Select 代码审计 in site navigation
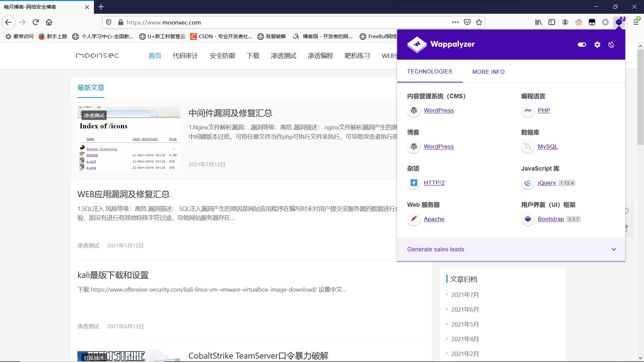Viewport: 644px width, 362px height. click(x=185, y=56)
